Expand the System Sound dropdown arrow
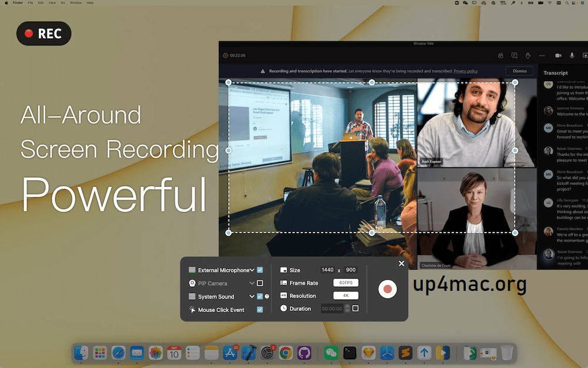The height and width of the screenshot is (368, 588). [252, 297]
